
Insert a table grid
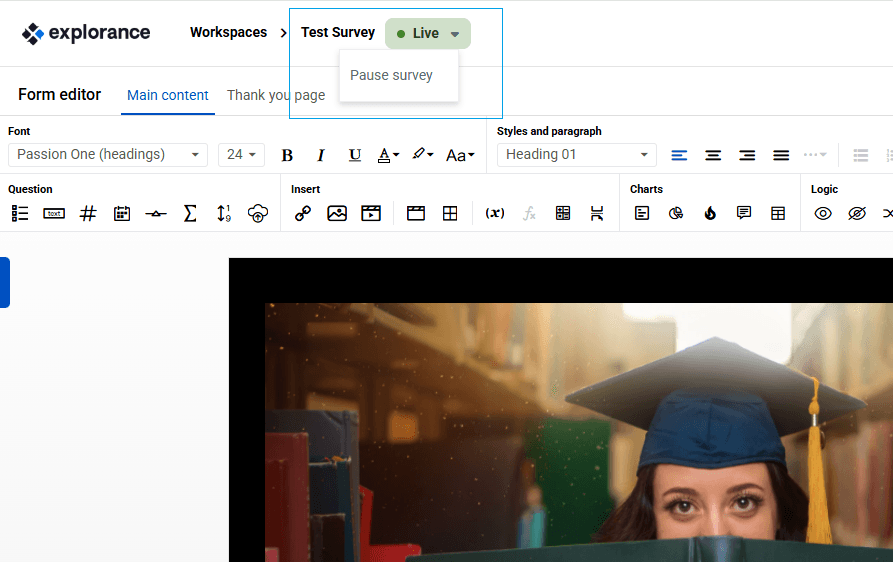450,214
